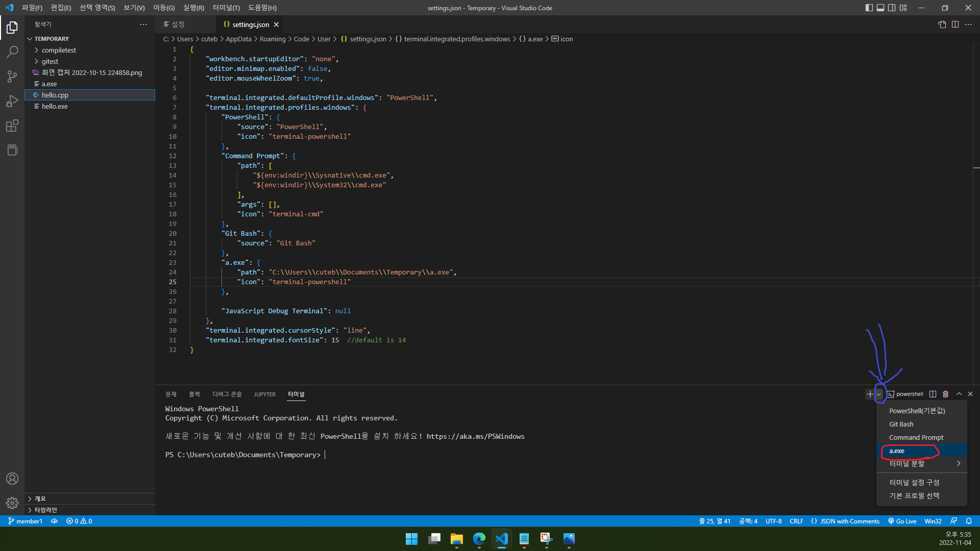
Task: Open the notifications bell icon
Action: click(969, 521)
